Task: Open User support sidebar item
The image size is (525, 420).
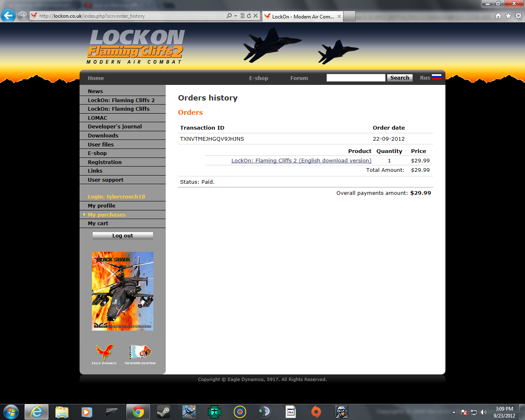Action: coord(105,180)
